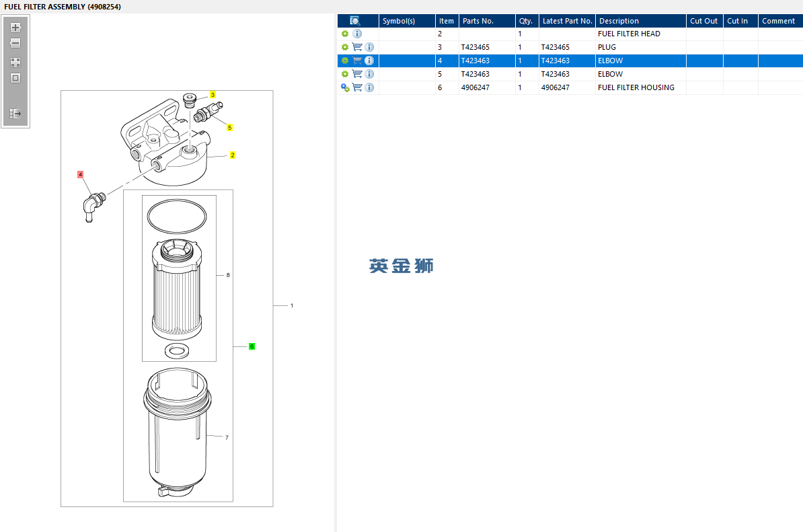Select green callout 6 on the diagram
This screenshot has width=803, height=532.
pyautogui.click(x=252, y=346)
